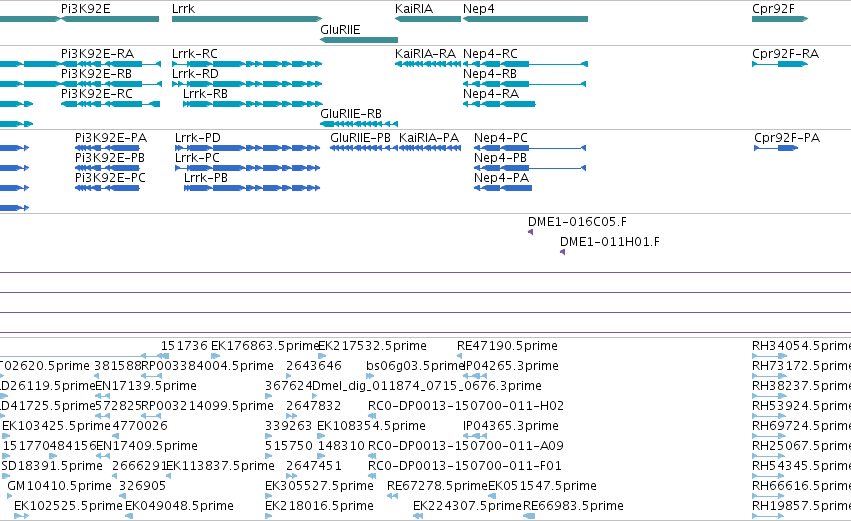Screen dimensions: 851x521
Task: Click the Lrrk-RB transcript
Action: click(x=252, y=104)
